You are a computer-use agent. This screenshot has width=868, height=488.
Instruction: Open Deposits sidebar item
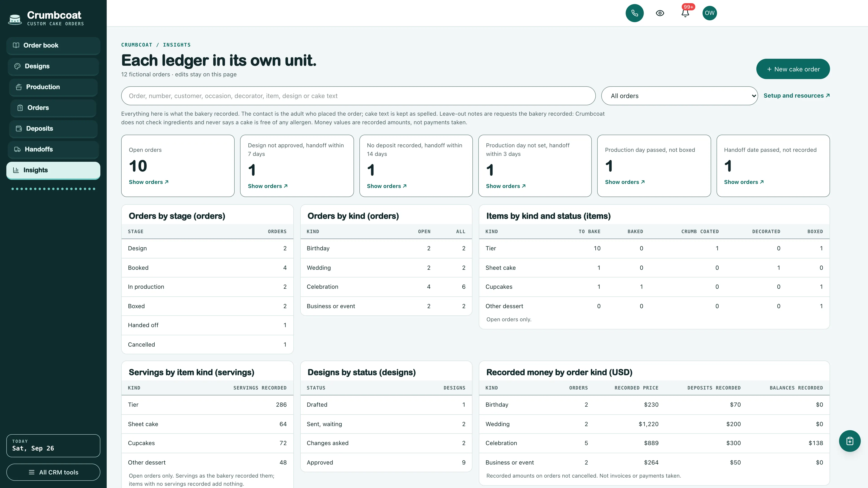tap(53, 129)
